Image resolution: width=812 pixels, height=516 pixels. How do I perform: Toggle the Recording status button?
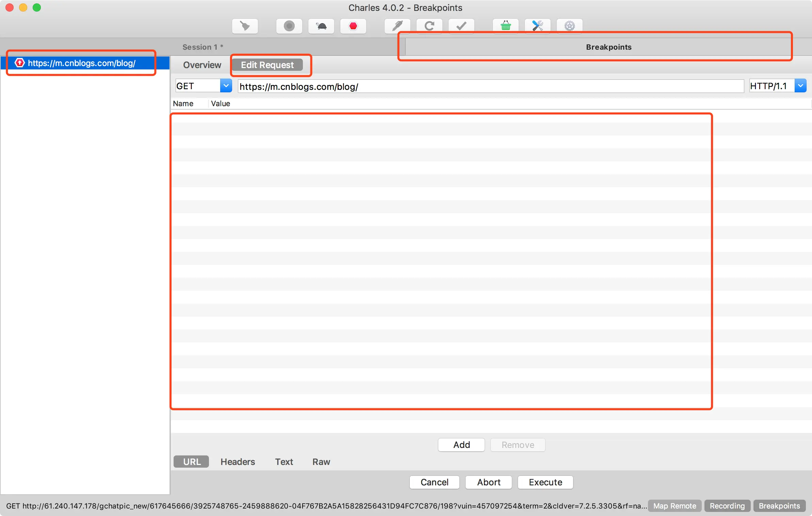pos(727,506)
